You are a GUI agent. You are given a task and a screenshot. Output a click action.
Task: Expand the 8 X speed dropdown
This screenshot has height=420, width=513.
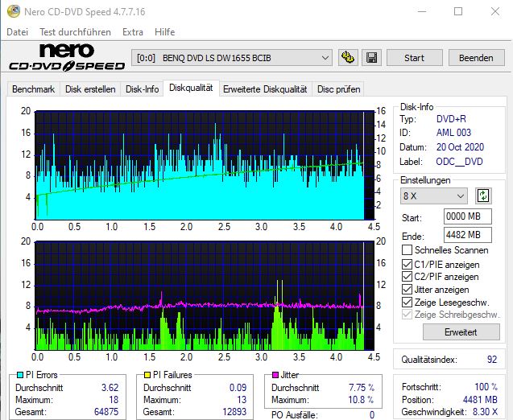click(x=435, y=196)
